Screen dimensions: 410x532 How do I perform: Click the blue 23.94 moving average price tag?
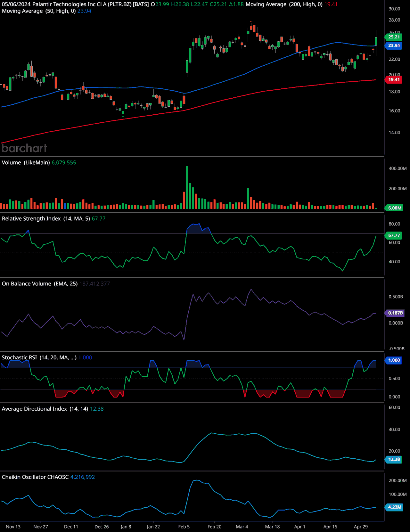(x=394, y=45)
